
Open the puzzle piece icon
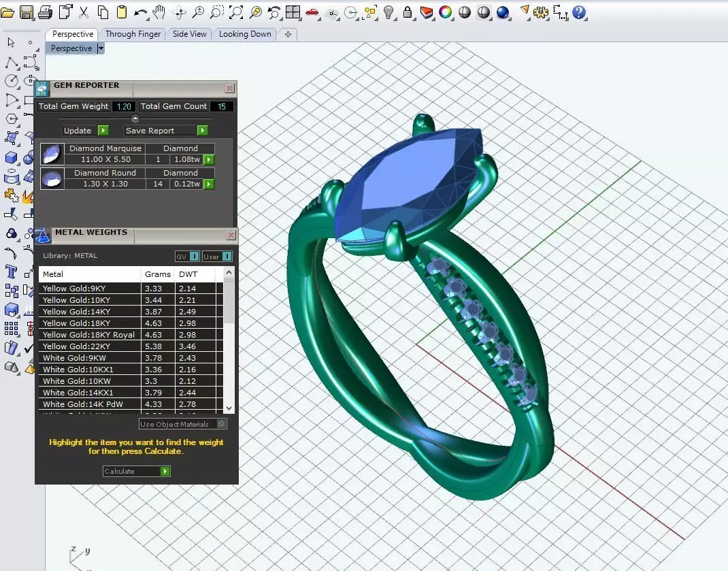[12, 195]
